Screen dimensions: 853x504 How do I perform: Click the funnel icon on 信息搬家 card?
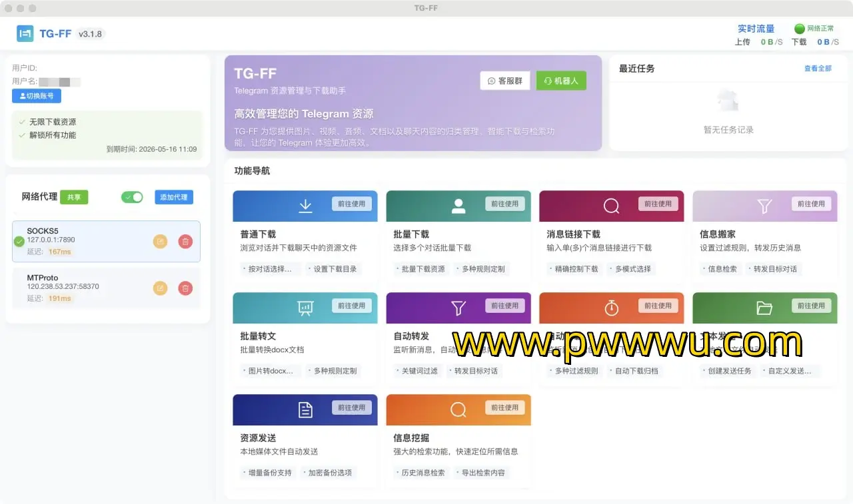tap(764, 206)
